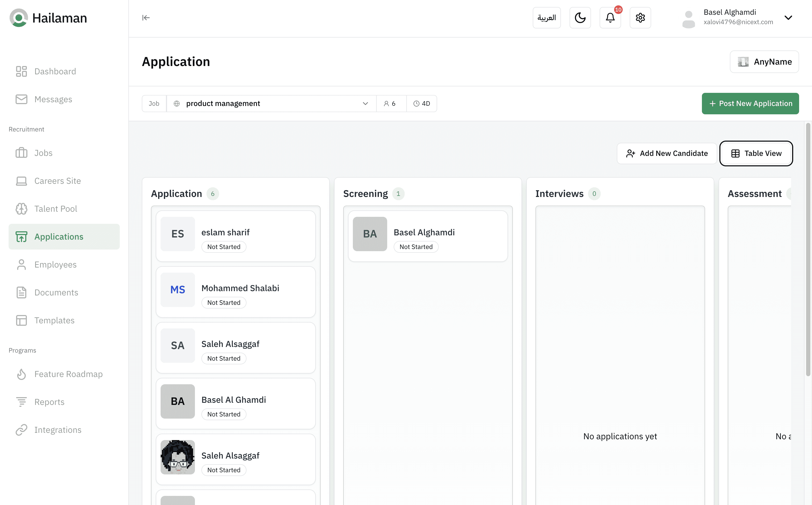Click the Integrations link icon
The width and height of the screenshot is (812, 505).
coord(21,430)
